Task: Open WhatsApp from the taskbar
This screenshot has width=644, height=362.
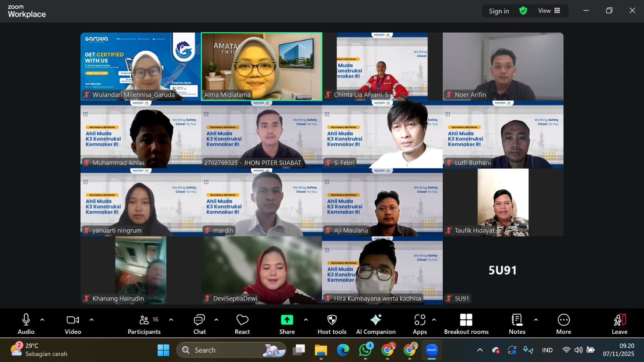Action: click(x=365, y=350)
